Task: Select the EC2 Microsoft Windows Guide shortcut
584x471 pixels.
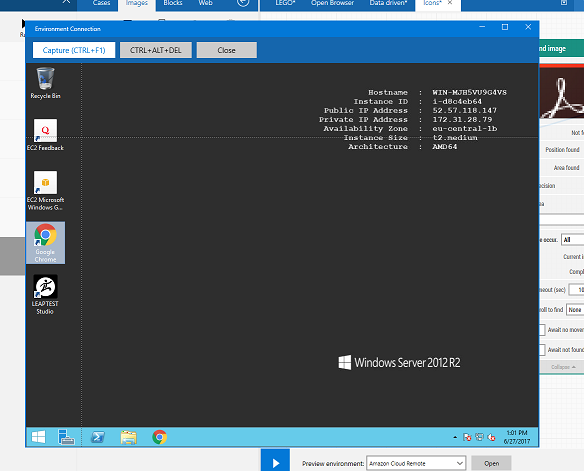Action: click(x=45, y=191)
